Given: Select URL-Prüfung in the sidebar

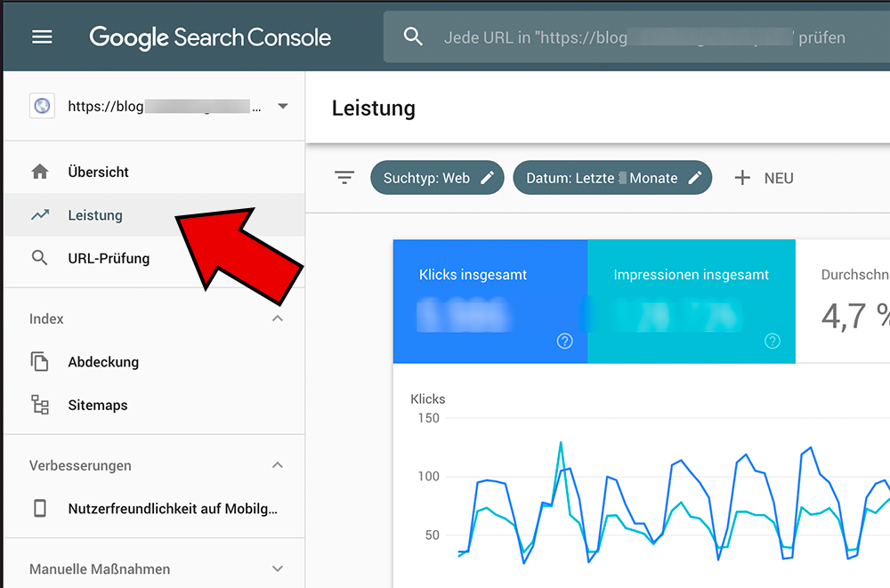Looking at the screenshot, I should [x=109, y=259].
